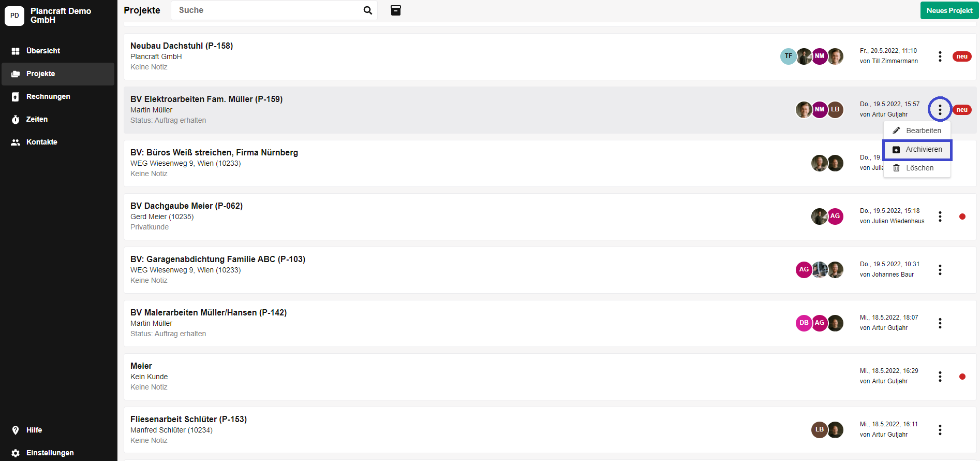Click Plancraft Demo GmbH company name
The width and height of the screenshot is (980, 461).
point(61,16)
